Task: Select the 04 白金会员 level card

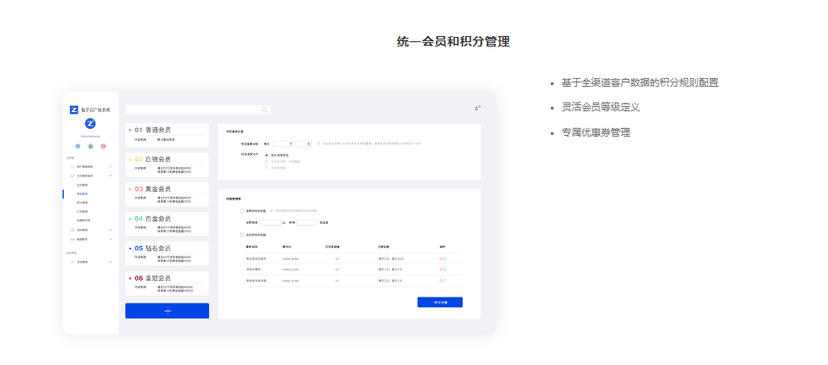Action: point(167,224)
